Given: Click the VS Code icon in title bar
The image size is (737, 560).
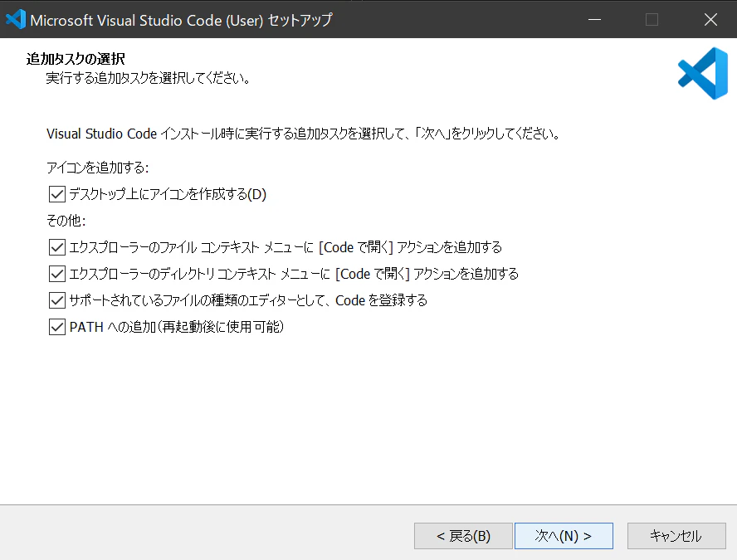Looking at the screenshot, I should pyautogui.click(x=16, y=20).
